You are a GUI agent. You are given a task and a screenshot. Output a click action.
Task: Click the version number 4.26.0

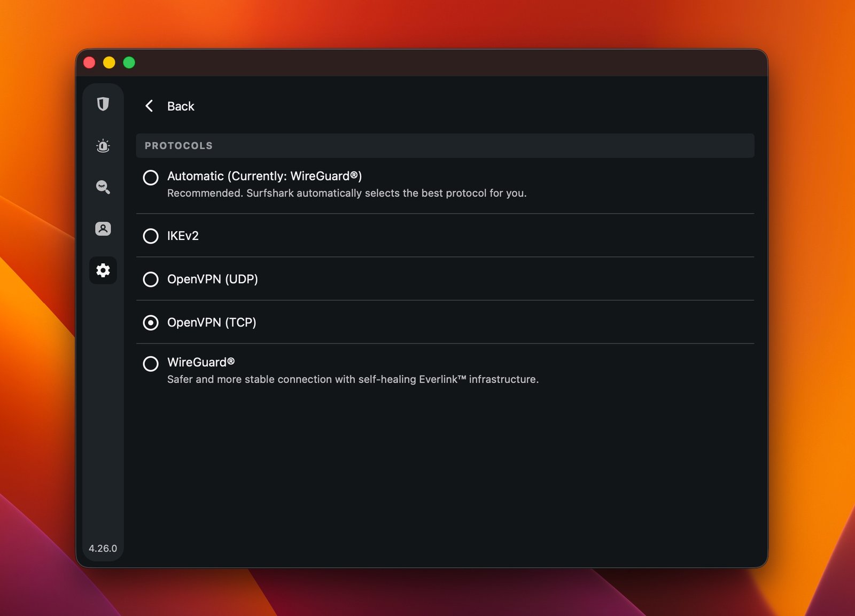(103, 548)
